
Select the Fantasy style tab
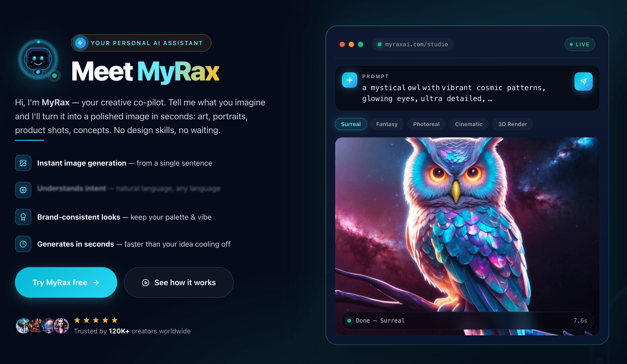[x=387, y=124]
